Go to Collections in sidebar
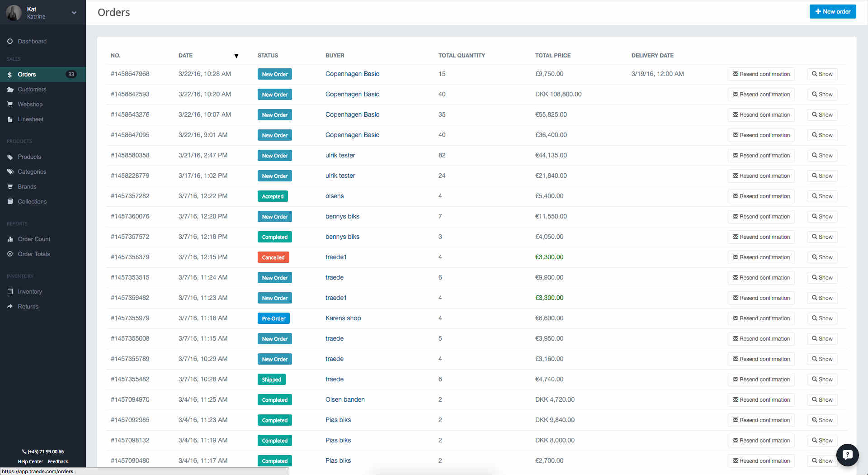This screenshot has width=868, height=475. click(x=32, y=202)
